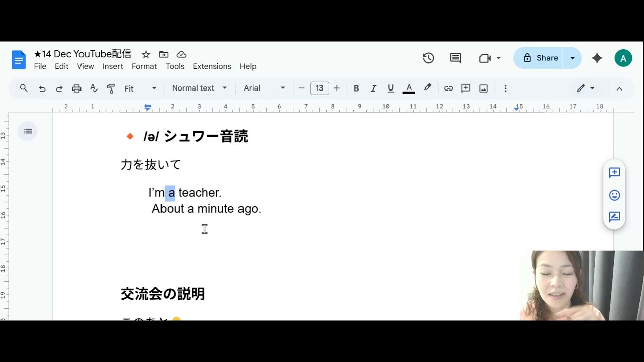The image size is (644, 362).
Task: Click the font size field showing 13
Action: click(319, 88)
